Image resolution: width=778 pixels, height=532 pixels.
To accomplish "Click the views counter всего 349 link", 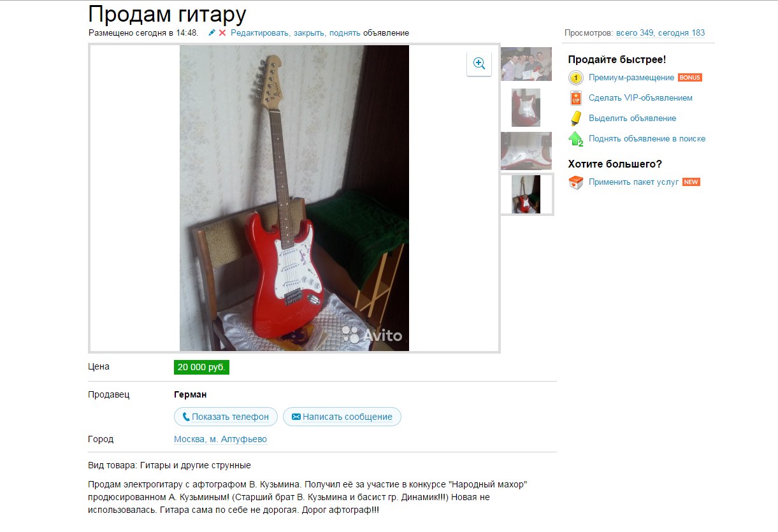I will coord(635,32).
